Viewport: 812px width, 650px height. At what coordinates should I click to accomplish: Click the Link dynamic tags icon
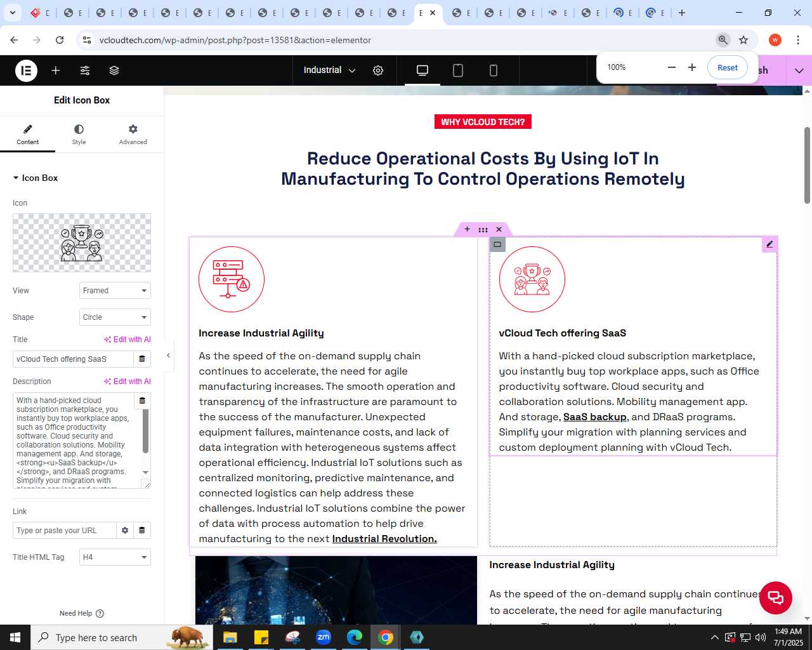(x=142, y=531)
